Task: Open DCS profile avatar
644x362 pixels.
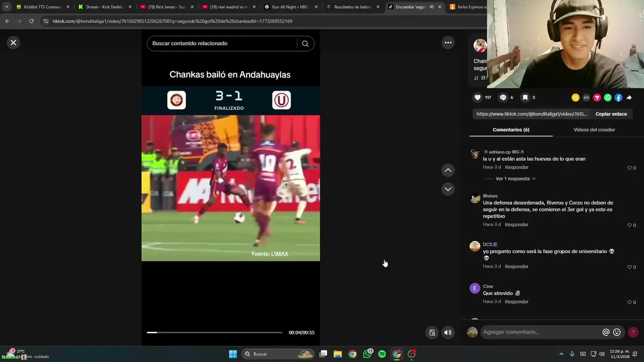Action: [x=475, y=246]
